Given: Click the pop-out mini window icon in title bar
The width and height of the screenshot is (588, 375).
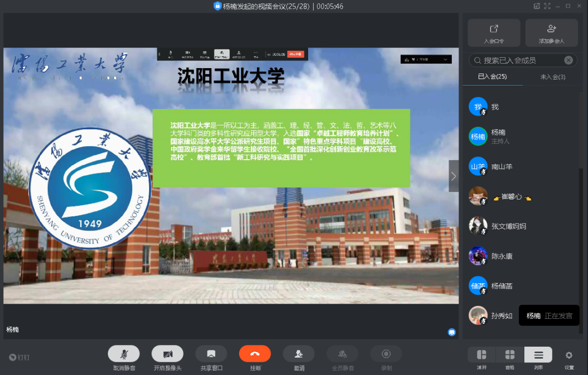Looking at the screenshot, I should [x=537, y=6].
